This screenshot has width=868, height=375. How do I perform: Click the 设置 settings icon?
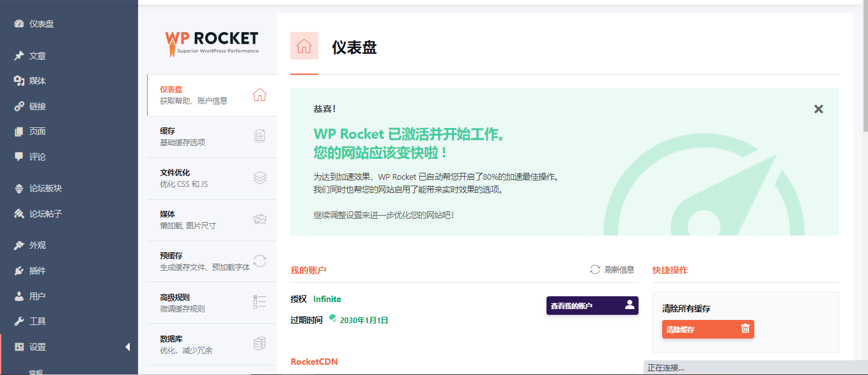click(19, 347)
